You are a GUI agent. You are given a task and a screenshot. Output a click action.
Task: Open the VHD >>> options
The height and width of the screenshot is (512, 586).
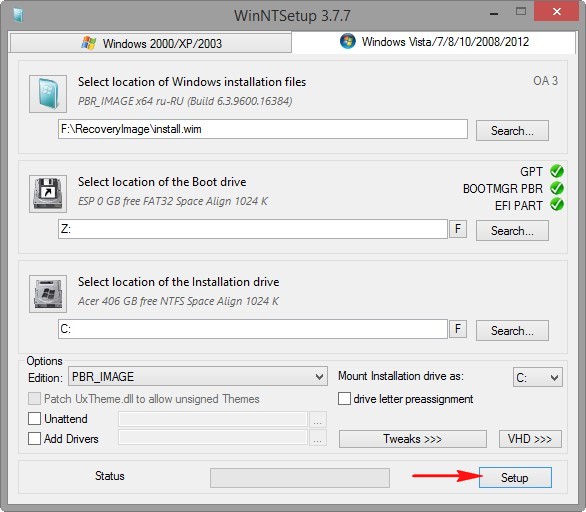530,439
